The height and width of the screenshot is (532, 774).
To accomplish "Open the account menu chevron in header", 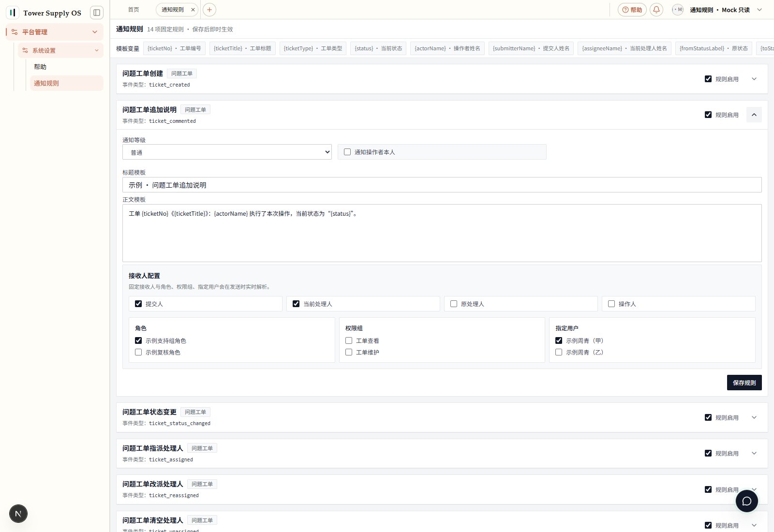I will [x=759, y=10].
